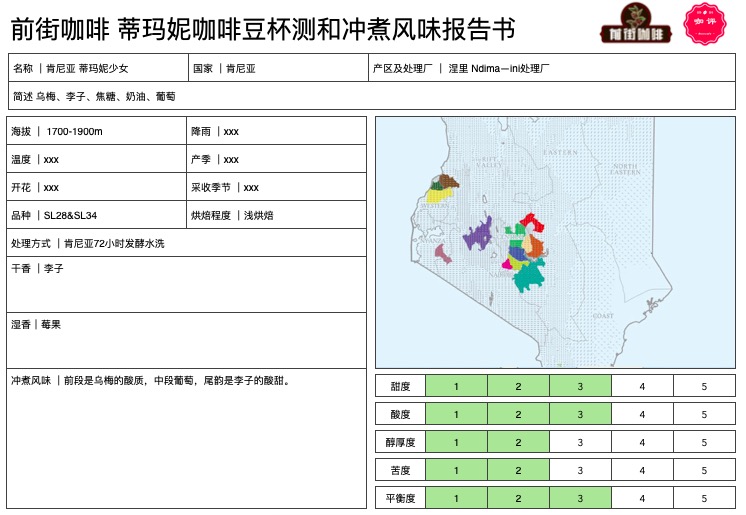746x515 pixels.
Task: Click the 产季 xxx cell
Action: (x=276, y=159)
